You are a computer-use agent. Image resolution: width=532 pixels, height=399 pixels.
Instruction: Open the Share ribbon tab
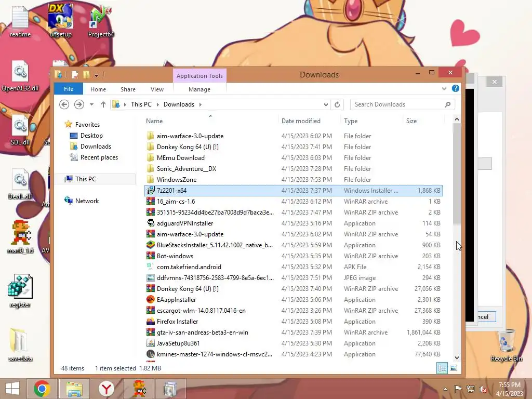[x=128, y=89]
